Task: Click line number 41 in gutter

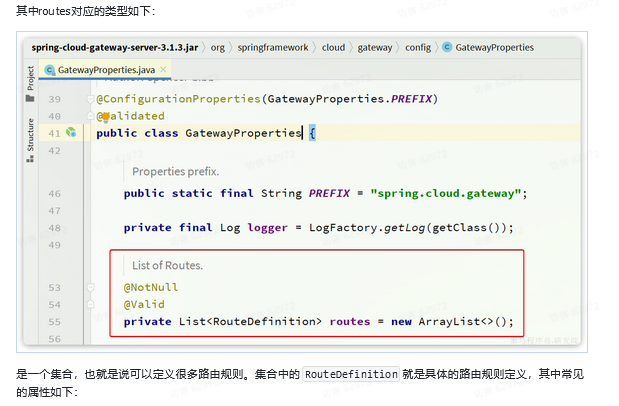Action: [54, 133]
